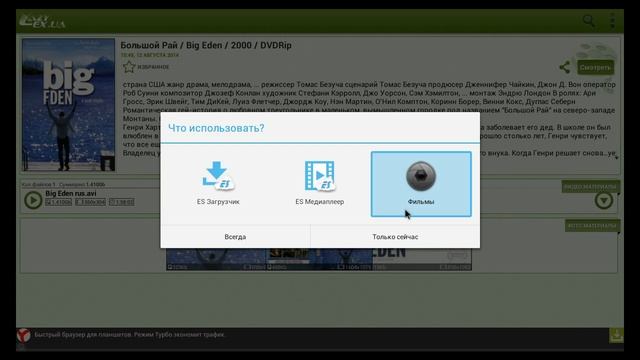Open the Видео материалы tab
Image resolution: width=640 pixels, height=360 pixels.
click(x=590, y=187)
